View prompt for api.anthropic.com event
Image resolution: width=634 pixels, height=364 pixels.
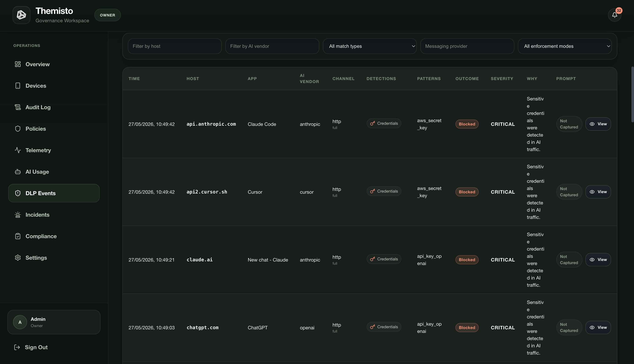(598, 124)
